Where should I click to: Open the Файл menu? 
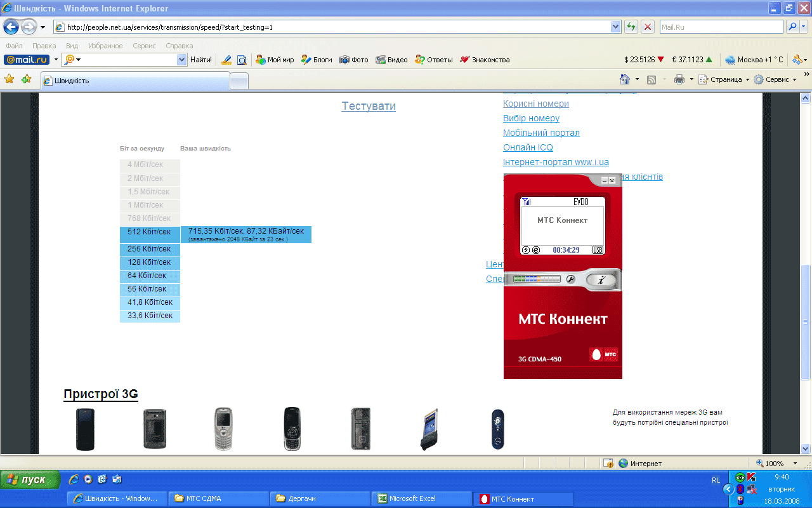pos(14,46)
